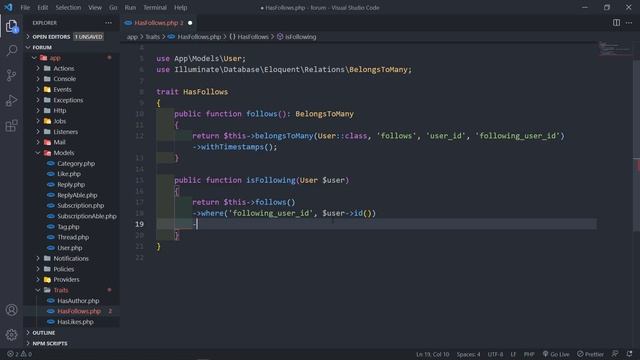Click the Spaces: 4 indentation setting
The width and height of the screenshot is (640, 360).
[468, 354]
